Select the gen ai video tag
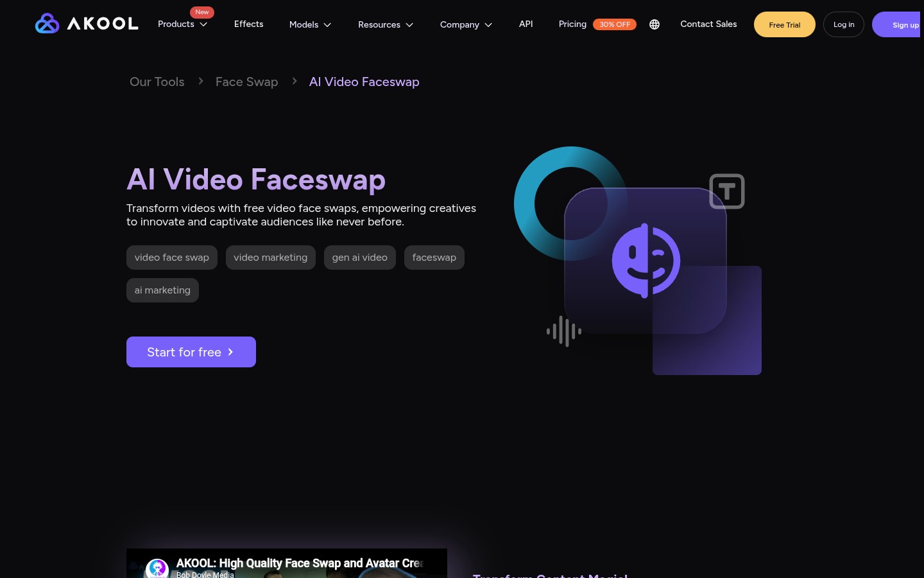The width and height of the screenshot is (924, 578). pos(360,258)
